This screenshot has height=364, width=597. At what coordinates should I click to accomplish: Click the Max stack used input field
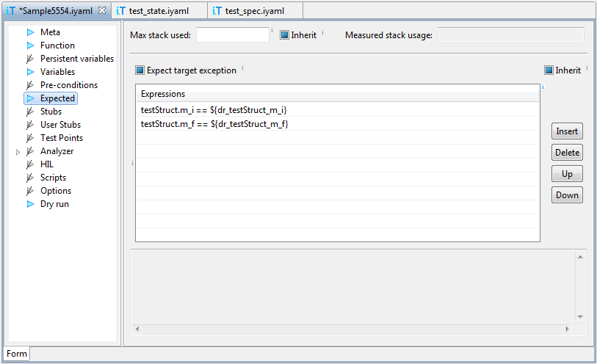pyautogui.click(x=232, y=35)
